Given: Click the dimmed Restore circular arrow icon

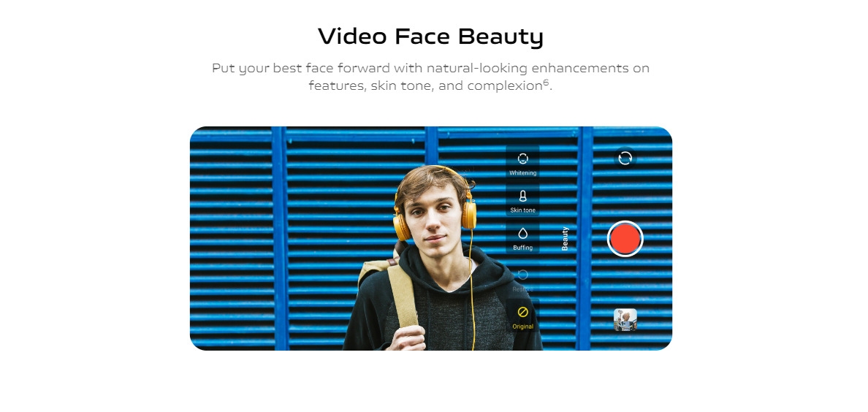Looking at the screenshot, I should pos(522,275).
